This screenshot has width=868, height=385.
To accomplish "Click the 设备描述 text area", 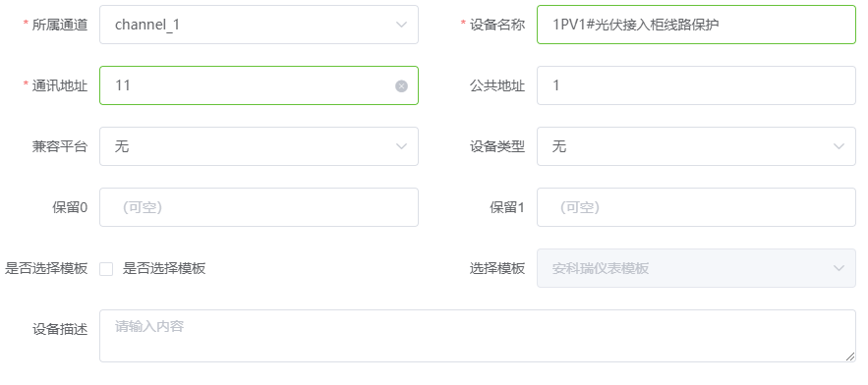I will coord(478,336).
